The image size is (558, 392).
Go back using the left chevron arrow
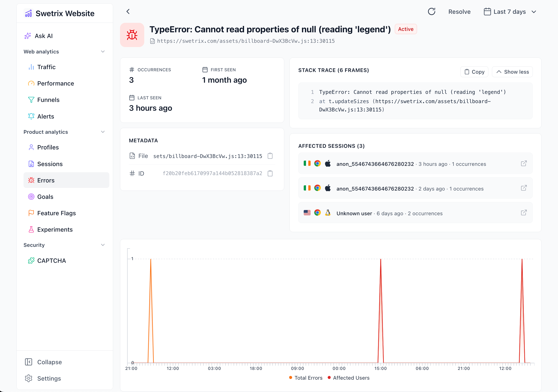(128, 11)
